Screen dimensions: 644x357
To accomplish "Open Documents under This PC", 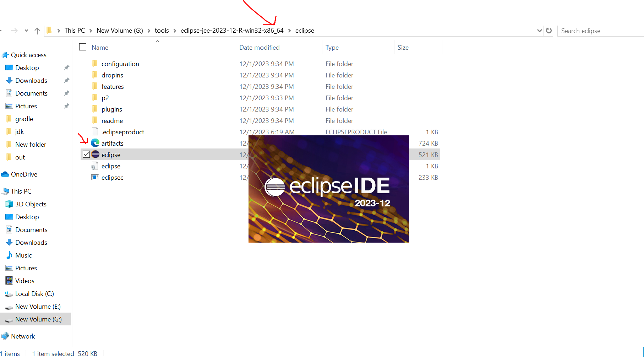I will 31,230.
